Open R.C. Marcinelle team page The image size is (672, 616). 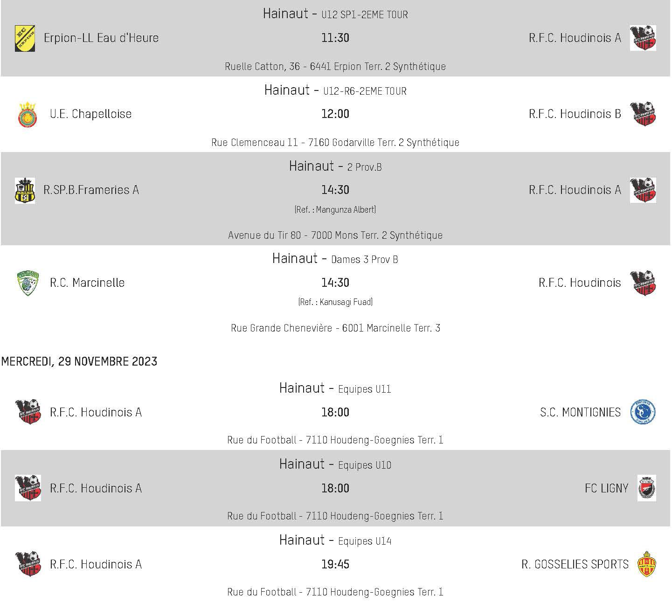click(x=87, y=283)
